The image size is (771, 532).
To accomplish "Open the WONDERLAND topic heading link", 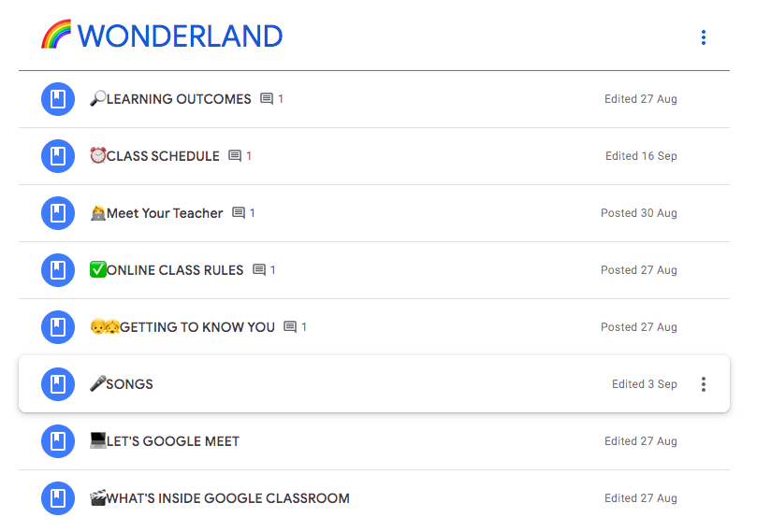I will pos(162,36).
